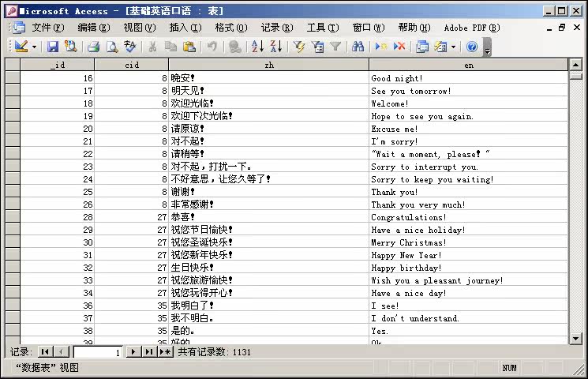Sort descending with the Z-A icon

pyautogui.click(x=276, y=47)
